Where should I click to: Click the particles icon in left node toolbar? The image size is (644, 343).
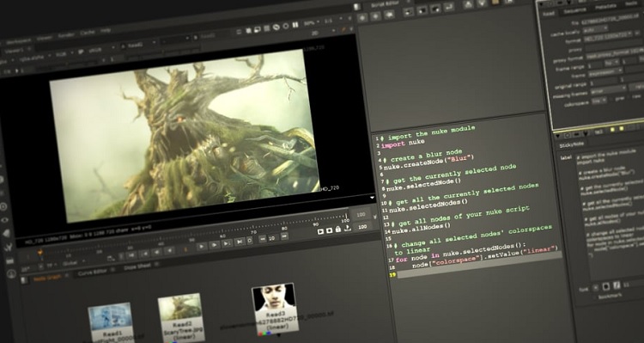9,247
